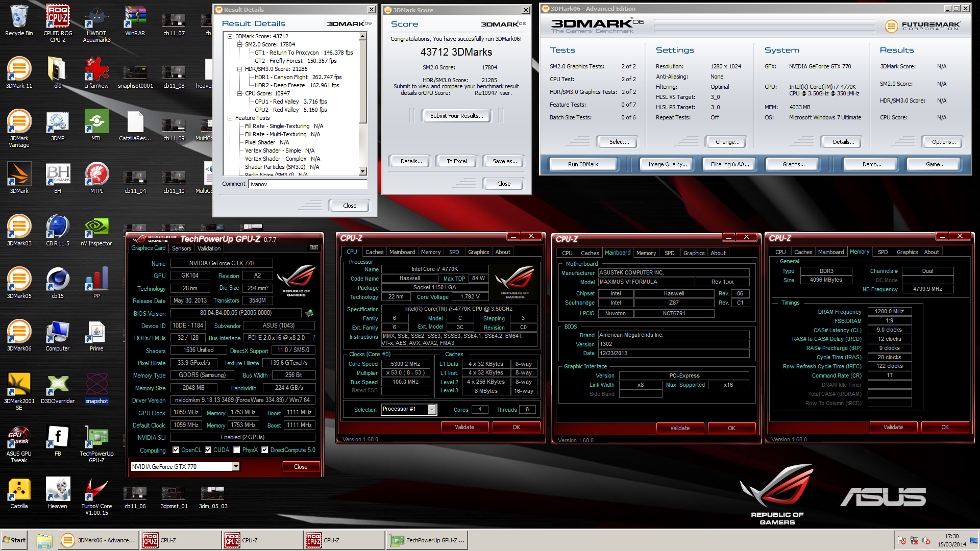980x551 pixels.
Task: Open PP chart desktop icon
Action: tap(96, 282)
